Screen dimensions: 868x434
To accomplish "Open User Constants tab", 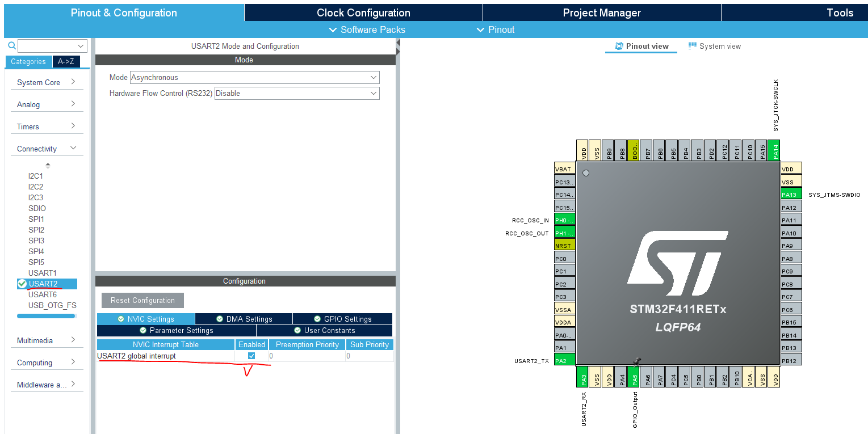I will pos(324,330).
